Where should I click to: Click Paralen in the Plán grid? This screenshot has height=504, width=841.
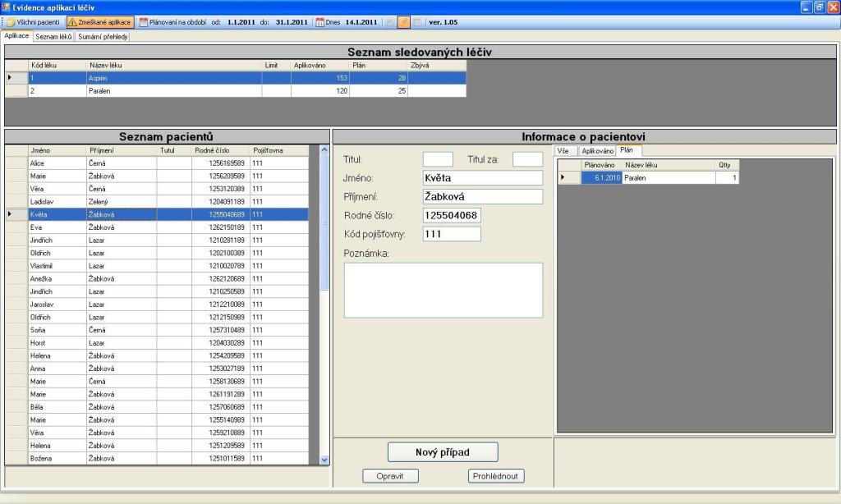click(669, 178)
